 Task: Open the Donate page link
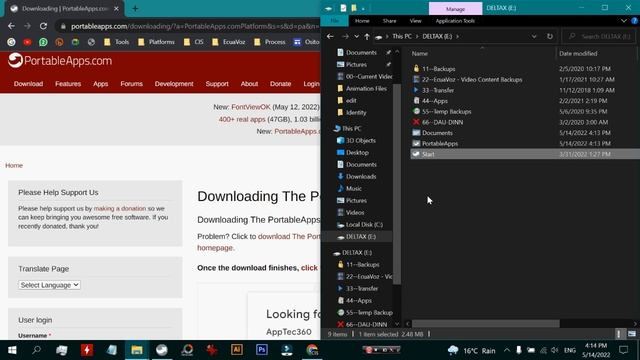(x=280, y=84)
